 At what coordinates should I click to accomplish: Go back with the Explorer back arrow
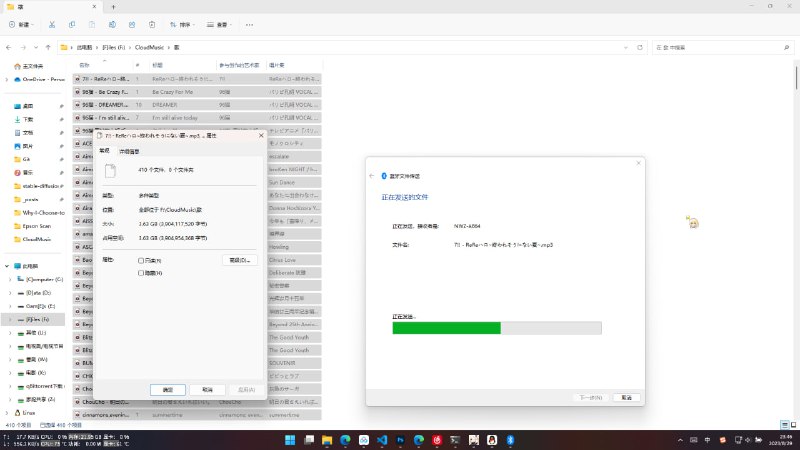click(9, 47)
